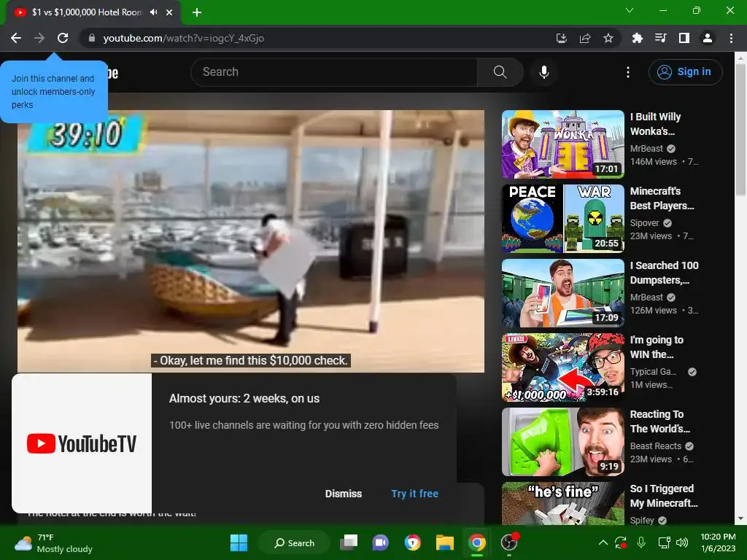
Task: Open the Windows Start menu
Action: click(x=239, y=542)
